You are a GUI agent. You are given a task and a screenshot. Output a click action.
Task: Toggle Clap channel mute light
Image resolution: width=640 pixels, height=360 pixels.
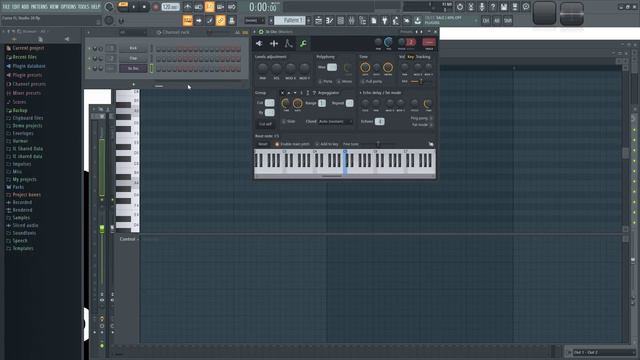pyautogui.click(x=89, y=59)
